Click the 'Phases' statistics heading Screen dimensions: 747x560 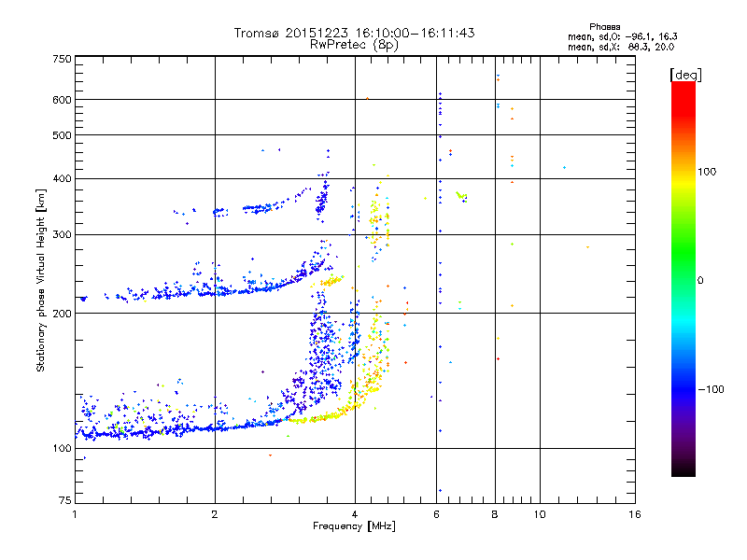[604, 27]
